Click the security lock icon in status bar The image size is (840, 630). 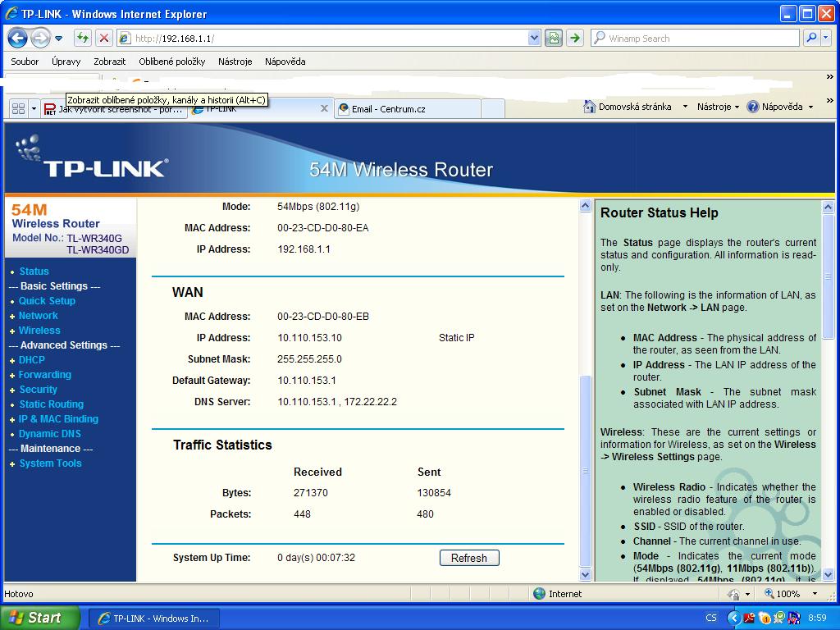pos(733,594)
